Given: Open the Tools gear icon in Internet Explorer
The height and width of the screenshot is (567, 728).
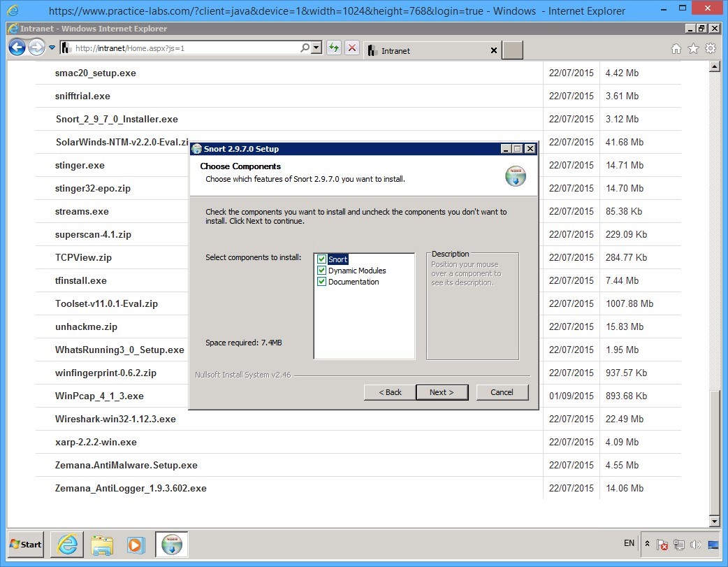Looking at the screenshot, I should pyautogui.click(x=711, y=50).
